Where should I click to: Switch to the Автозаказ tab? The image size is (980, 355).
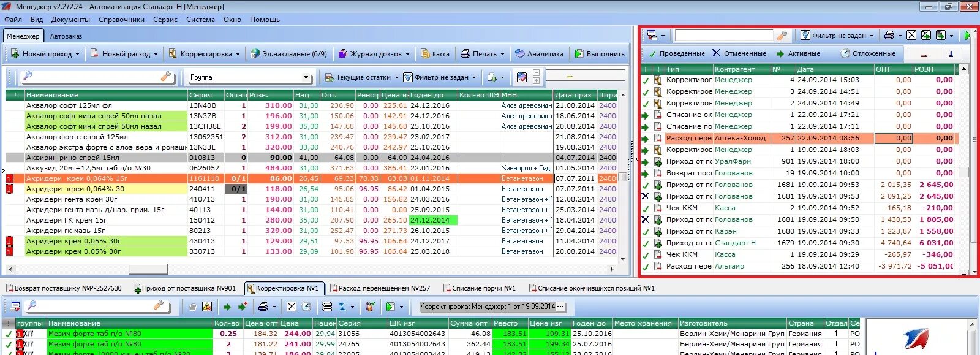[66, 36]
